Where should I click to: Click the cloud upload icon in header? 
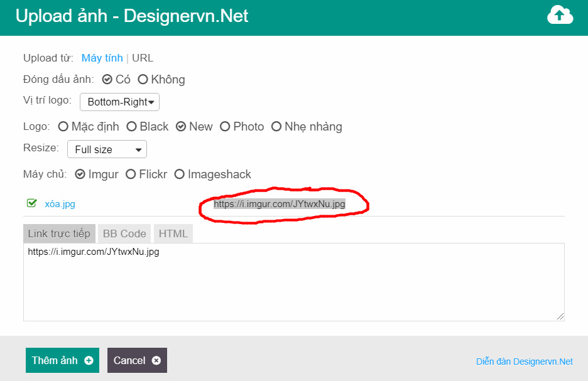point(560,15)
